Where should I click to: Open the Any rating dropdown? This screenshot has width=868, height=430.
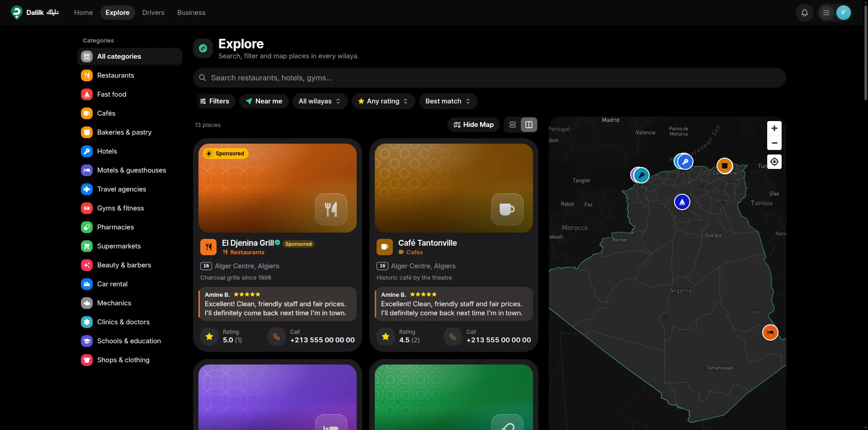click(383, 101)
